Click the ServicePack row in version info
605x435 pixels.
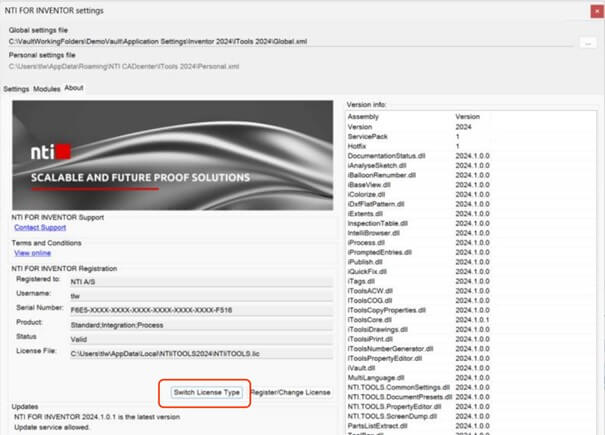pyautogui.click(x=471, y=137)
